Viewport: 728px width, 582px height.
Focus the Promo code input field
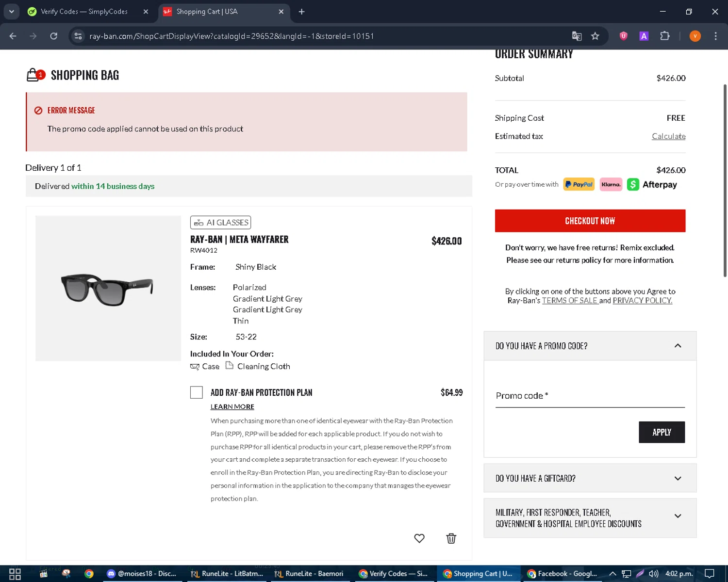coord(590,396)
